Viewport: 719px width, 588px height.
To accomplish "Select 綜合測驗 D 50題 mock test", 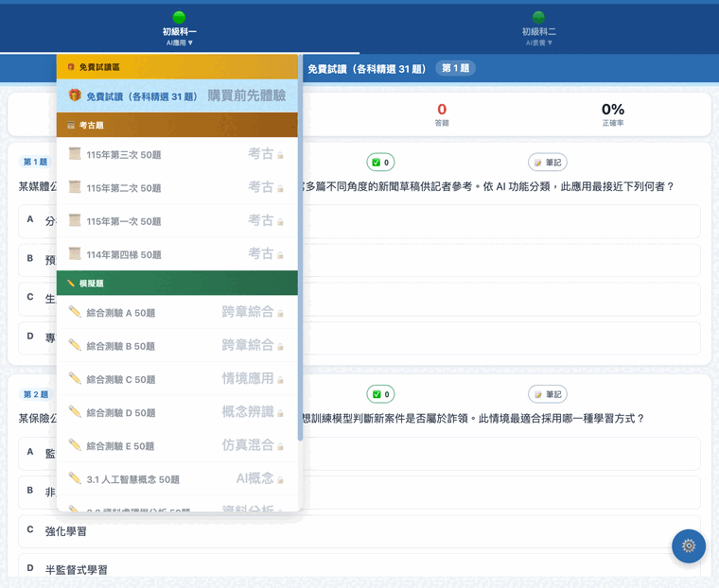I will [x=177, y=412].
